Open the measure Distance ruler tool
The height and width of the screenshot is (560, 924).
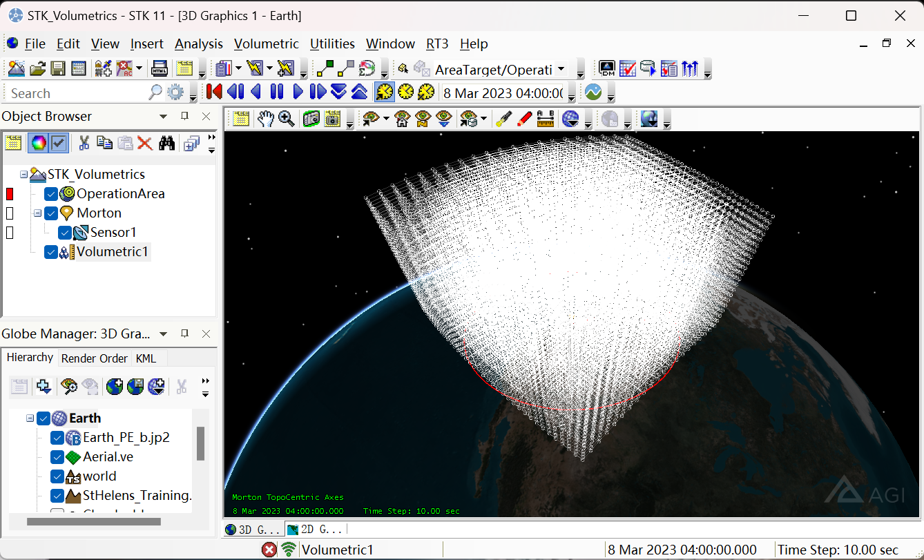point(546,119)
